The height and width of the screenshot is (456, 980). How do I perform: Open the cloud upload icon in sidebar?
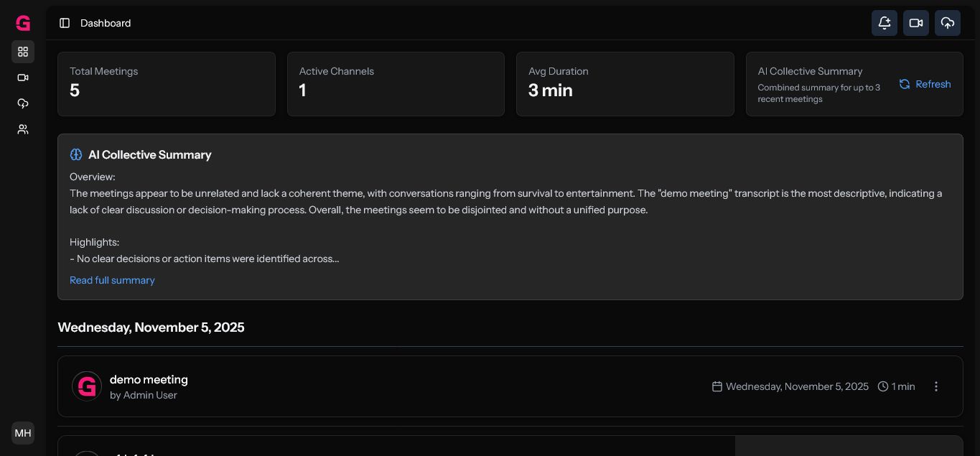(23, 103)
